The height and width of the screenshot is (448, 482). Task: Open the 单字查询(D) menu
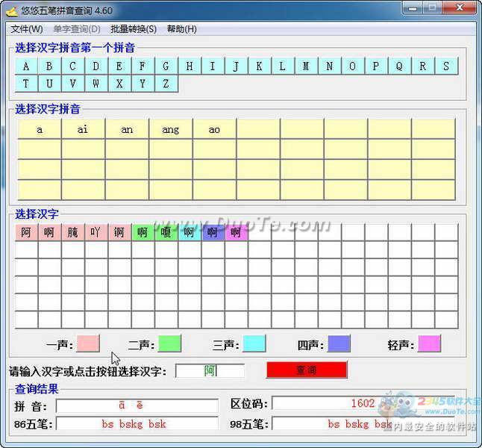77,29
